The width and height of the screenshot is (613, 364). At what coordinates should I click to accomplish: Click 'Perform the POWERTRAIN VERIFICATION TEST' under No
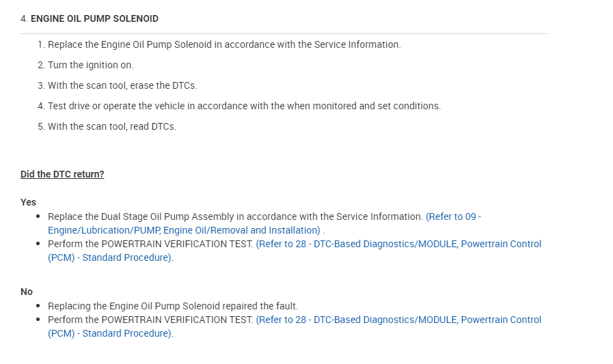(150, 320)
